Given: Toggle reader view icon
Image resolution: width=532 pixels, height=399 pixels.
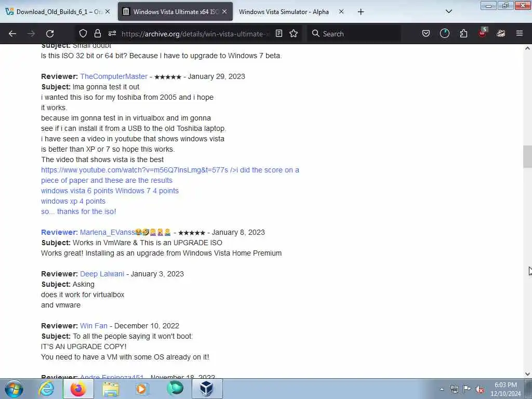Looking at the screenshot, I should [279, 33].
